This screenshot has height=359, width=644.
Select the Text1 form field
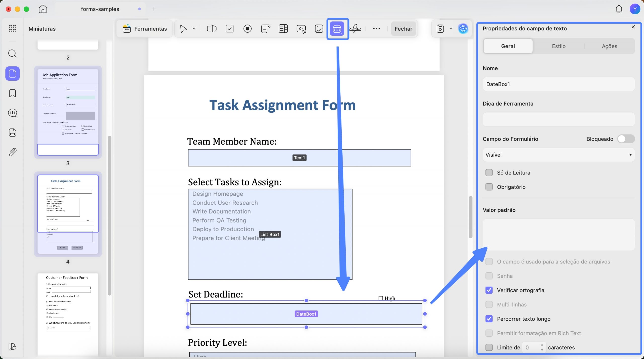click(x=299, y=158)
